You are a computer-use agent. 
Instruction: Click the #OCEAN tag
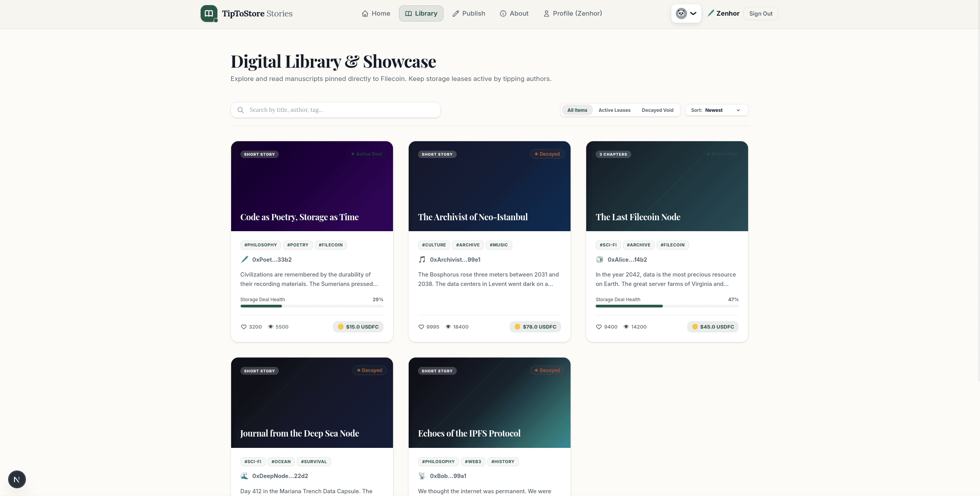(x=281, y=462)
